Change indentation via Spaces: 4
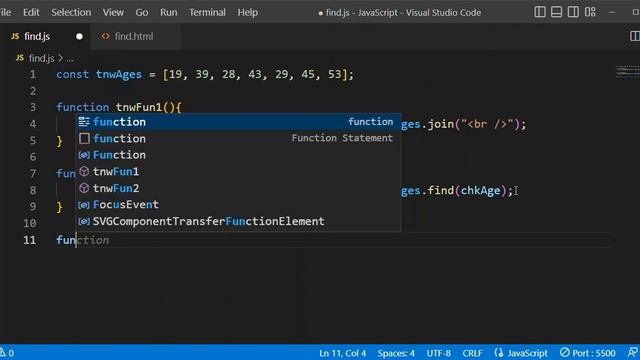 tap(396, 353)
